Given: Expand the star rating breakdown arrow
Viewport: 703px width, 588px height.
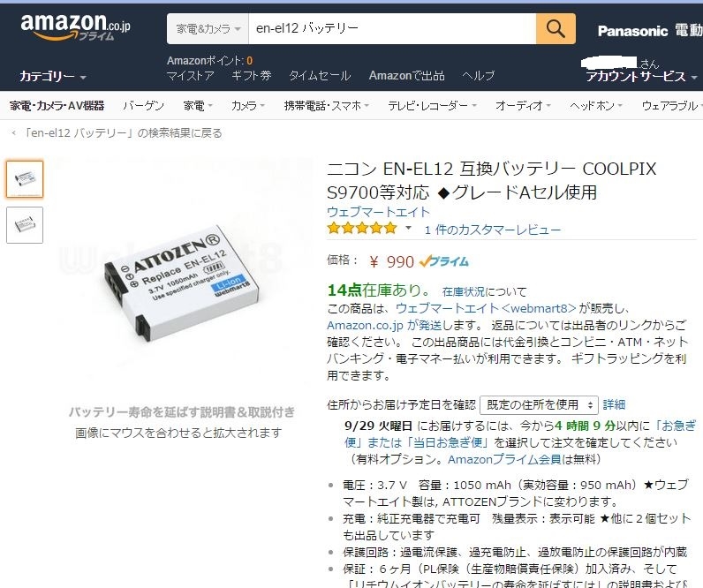Looking at the screenshot, I should tap(408, 228).
